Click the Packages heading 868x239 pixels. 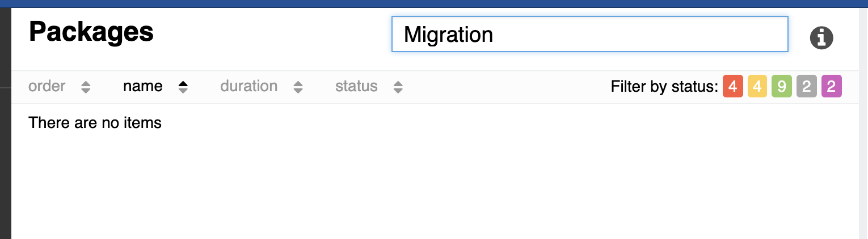91,32
